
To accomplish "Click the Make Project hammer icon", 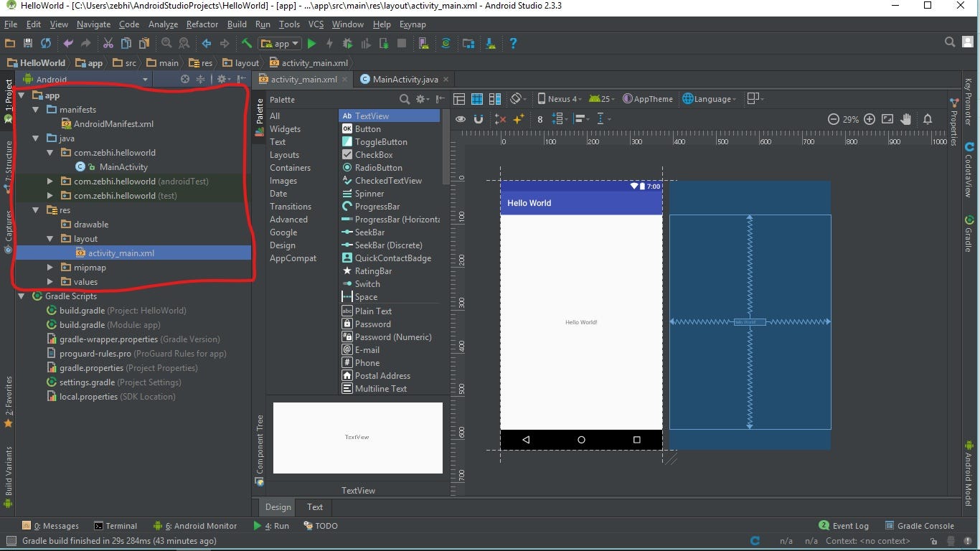I will click(x=246, y=44).
